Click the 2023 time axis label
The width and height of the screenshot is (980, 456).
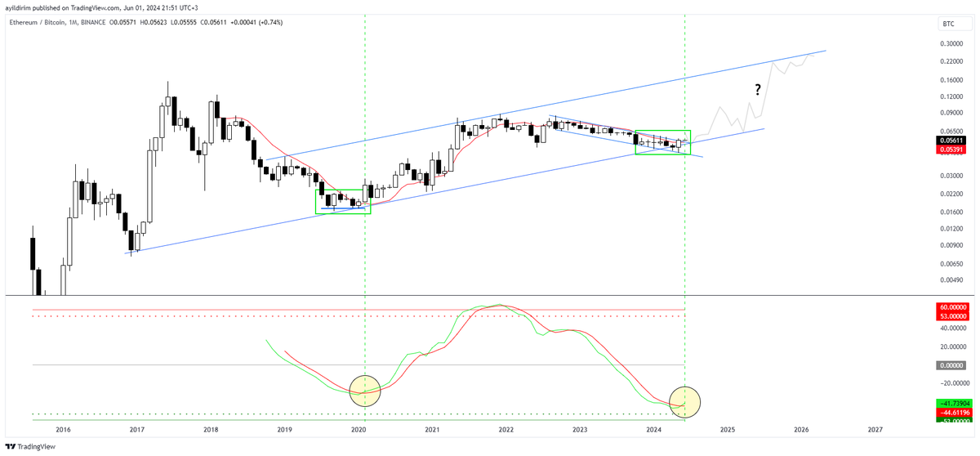580,428
